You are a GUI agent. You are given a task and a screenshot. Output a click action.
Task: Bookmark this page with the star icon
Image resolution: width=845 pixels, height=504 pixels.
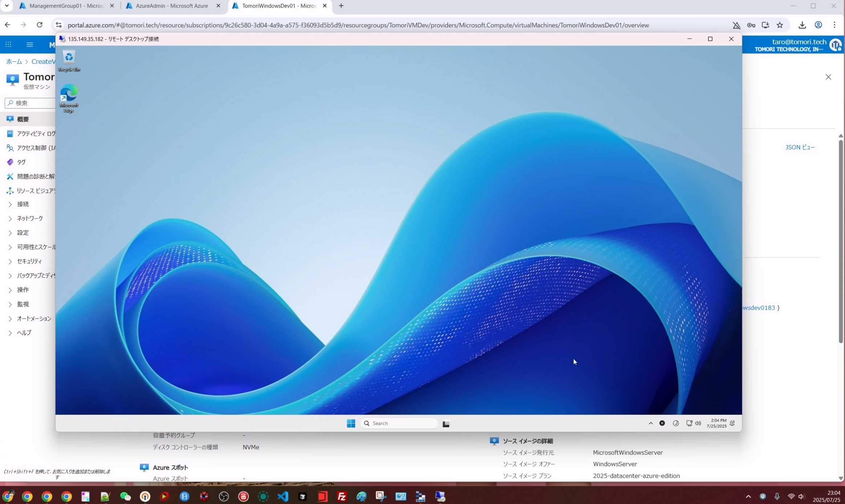[x=780, y=25]
